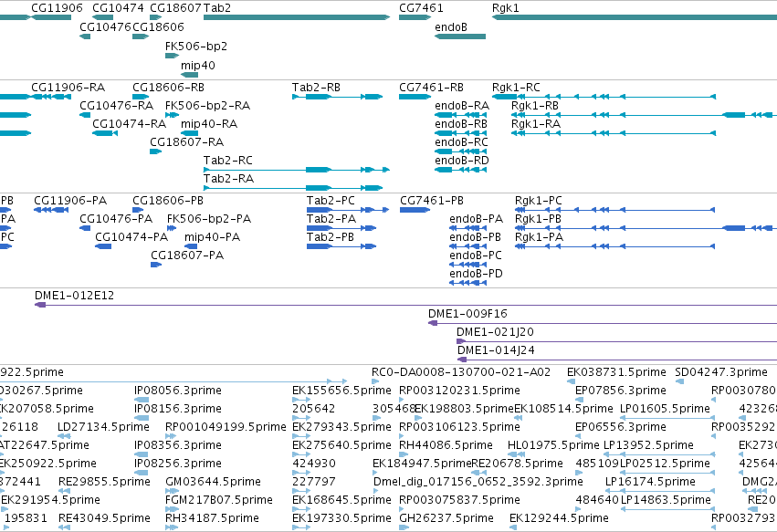Click transcript Tab2-RA label
Viewport: 777px width, 532px height.
(x=228, y=179)
